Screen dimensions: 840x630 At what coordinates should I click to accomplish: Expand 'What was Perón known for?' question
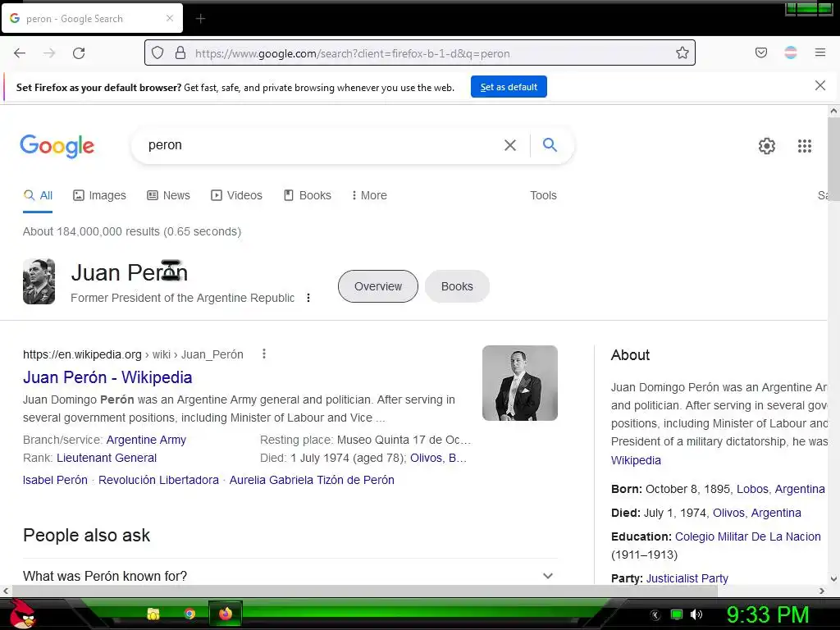coord(290,576)
